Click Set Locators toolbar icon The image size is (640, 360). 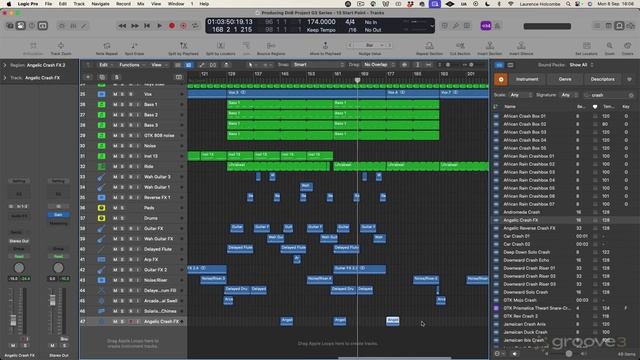587,48
